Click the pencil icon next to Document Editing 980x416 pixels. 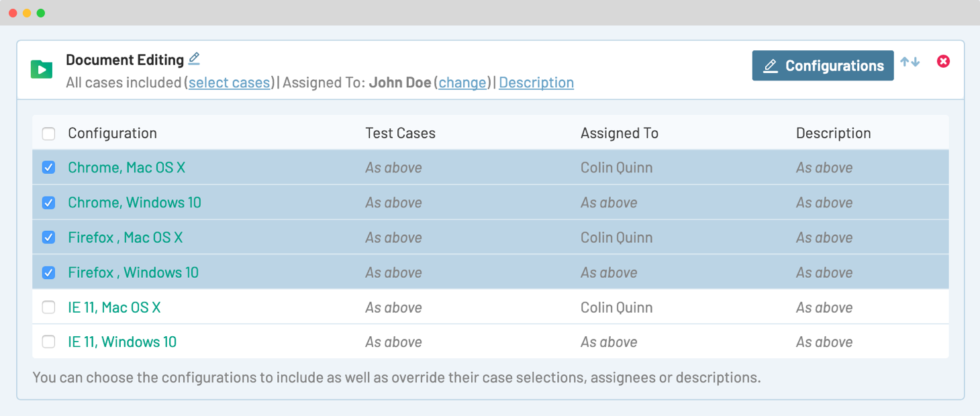click(x=194, y=58)
